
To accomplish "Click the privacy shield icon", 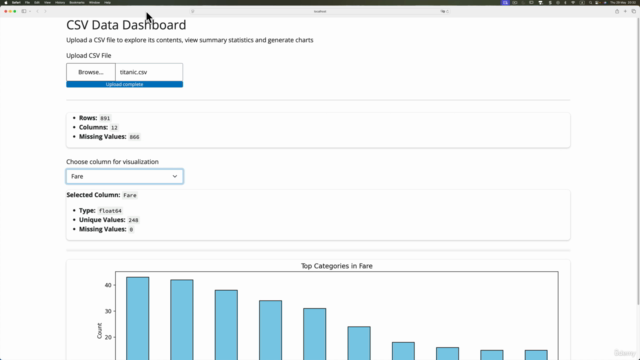I will 193,11.
